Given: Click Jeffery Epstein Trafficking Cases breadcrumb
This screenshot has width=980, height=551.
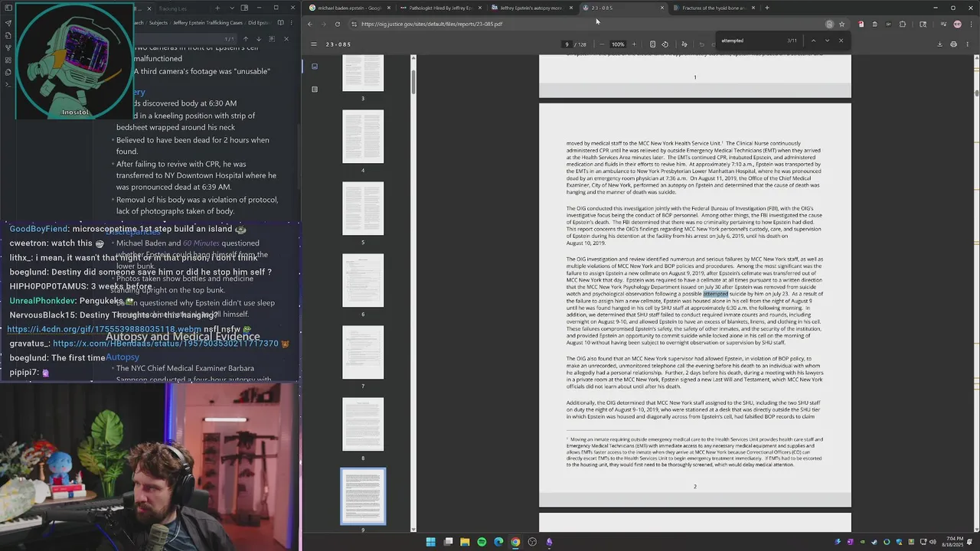Looking at the screenshot, I should (207, 23).
